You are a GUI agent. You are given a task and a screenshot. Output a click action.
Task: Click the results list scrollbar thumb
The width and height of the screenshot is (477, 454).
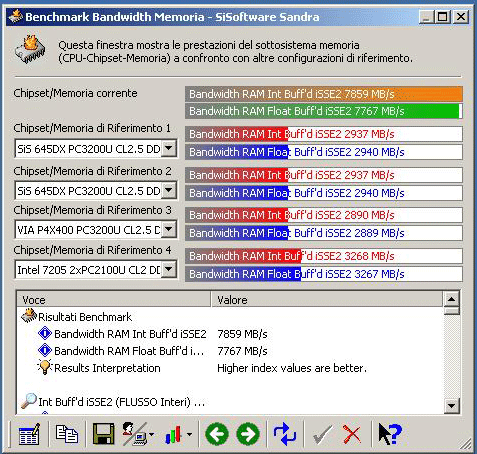[x=452, y=311]
